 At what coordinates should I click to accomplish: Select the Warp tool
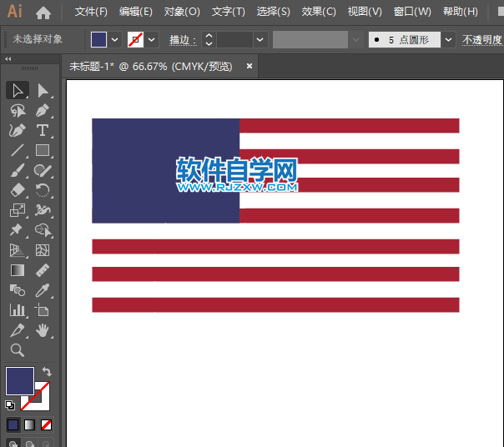(x=43, y=210)
